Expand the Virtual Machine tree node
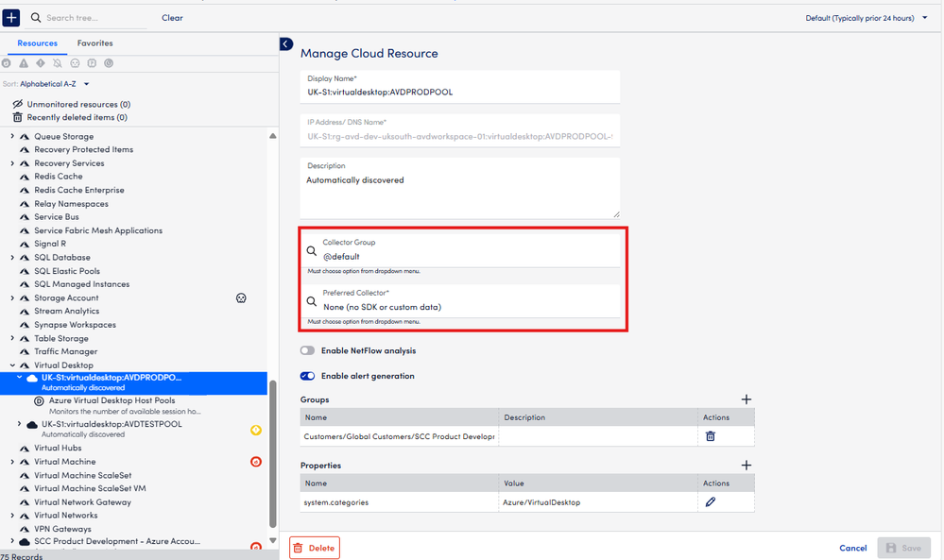Viewport: 944px width, 560px height. coord(13,462)
